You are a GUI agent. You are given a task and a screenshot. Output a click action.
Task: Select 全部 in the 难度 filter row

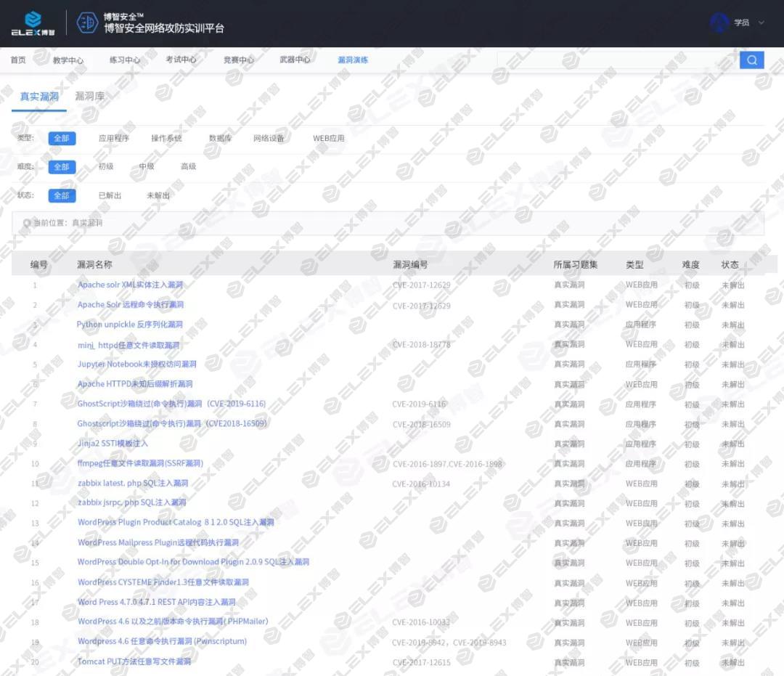(62, 167)
